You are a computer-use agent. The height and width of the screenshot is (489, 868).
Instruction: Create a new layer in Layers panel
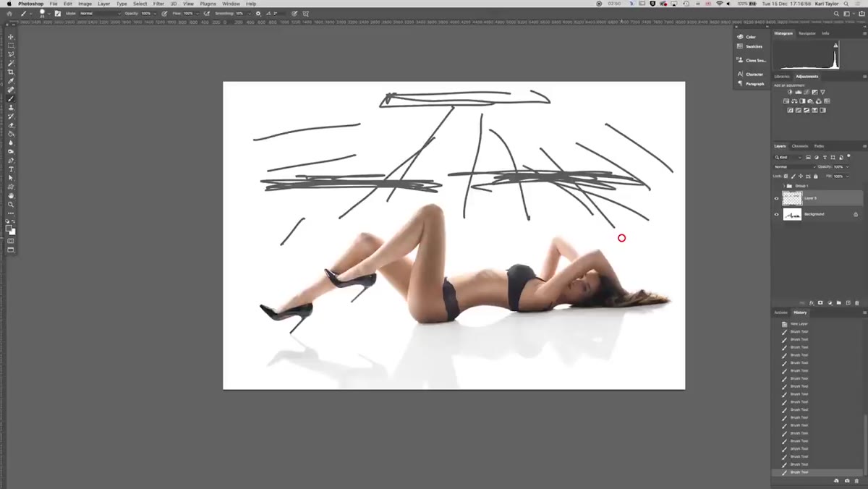[x=848, y=303]
